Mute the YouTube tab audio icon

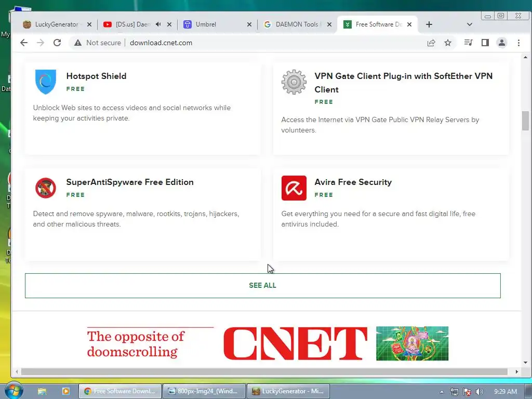click(158, 24)
